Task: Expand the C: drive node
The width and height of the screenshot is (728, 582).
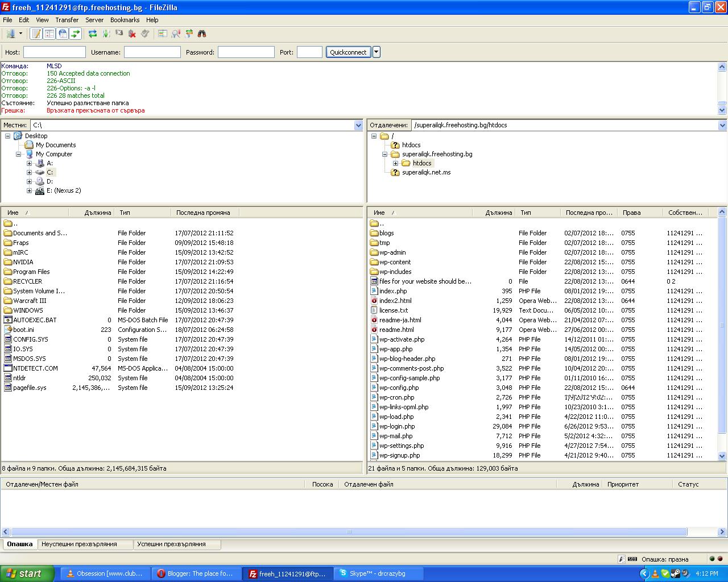Action: coord(29,172)
